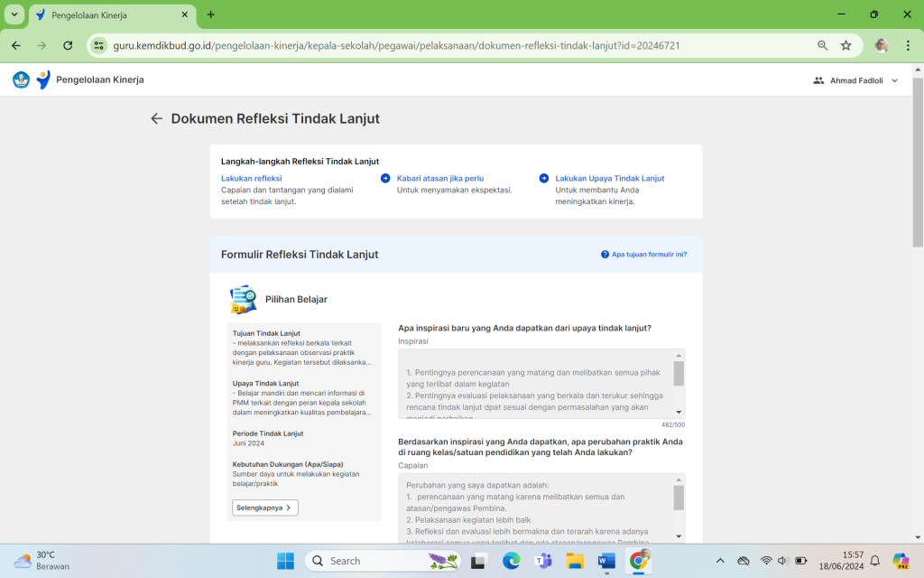Image resolution: width=924 pixels, height=578 pixels.
Task: Click the help icon for Apa tujuan formulir ini
Action: pyautogui.click(x=605, y=255)
